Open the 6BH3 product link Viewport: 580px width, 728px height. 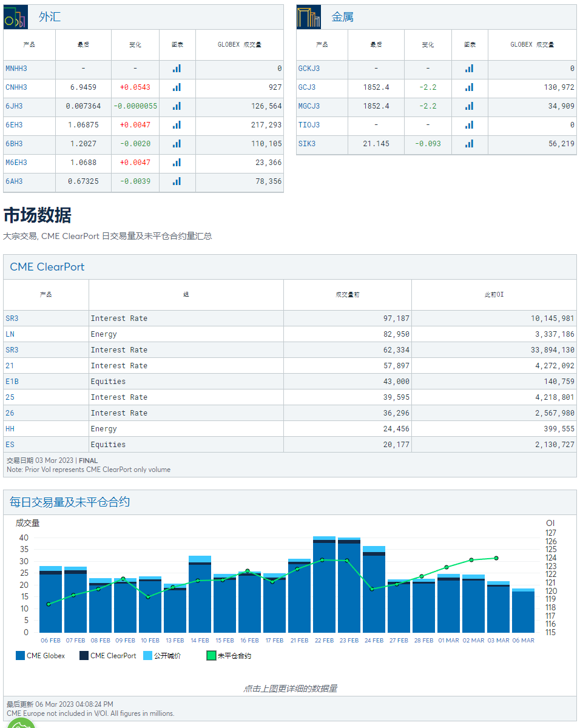(x=14, y=144)
